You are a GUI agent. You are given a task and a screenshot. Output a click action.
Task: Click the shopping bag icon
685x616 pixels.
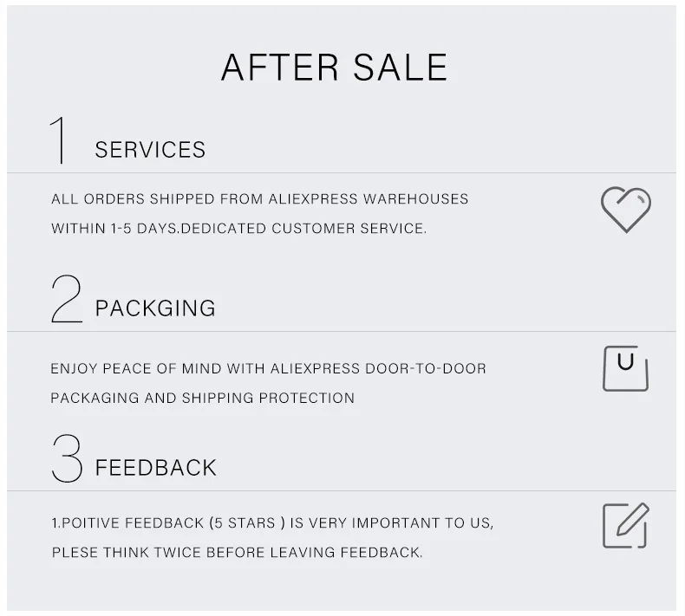coord(625,368)
